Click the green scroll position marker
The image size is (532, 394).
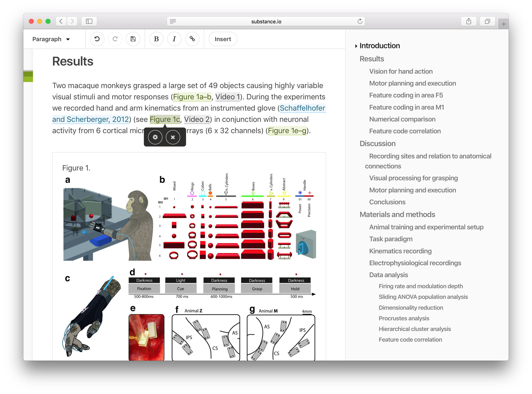pos(28,77)
